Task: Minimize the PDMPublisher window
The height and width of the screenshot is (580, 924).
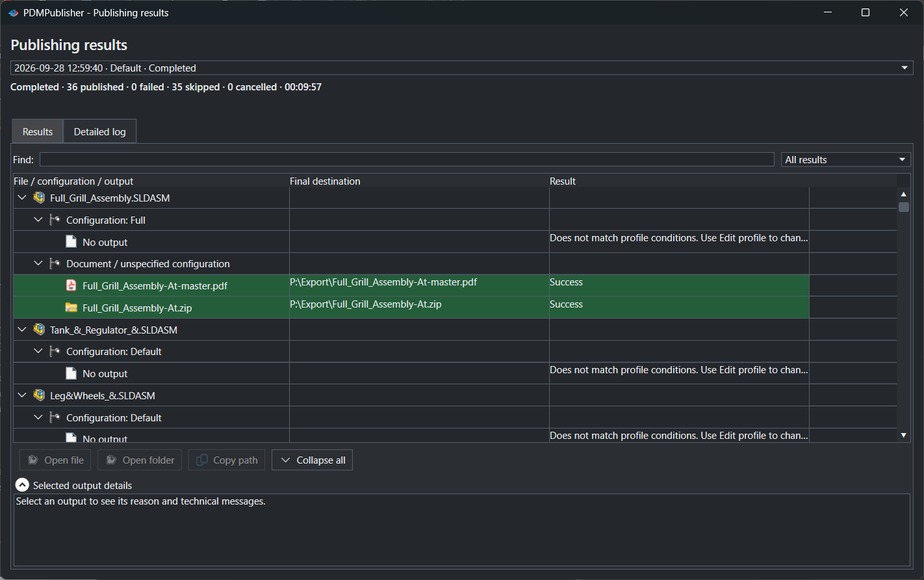Action: [x=828, y=12]
